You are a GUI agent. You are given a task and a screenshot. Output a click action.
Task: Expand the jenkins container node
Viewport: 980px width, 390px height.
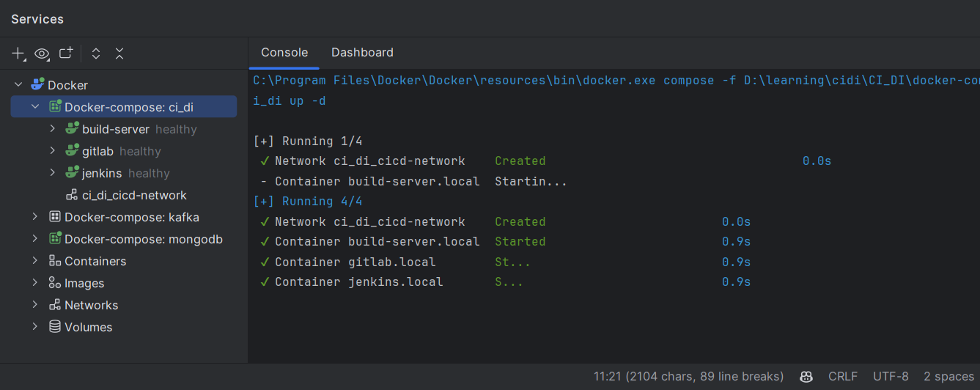pos(52,173)
